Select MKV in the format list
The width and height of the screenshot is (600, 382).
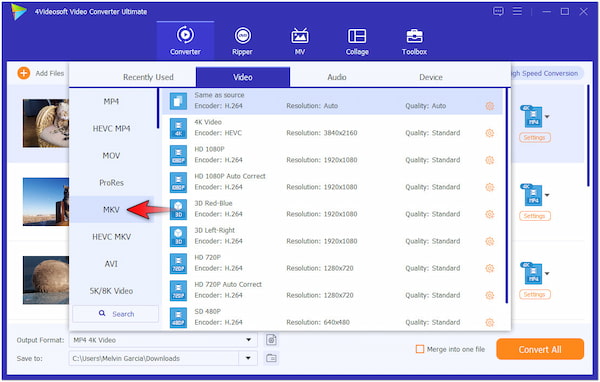pyautogui.click(x=111, y=210)
